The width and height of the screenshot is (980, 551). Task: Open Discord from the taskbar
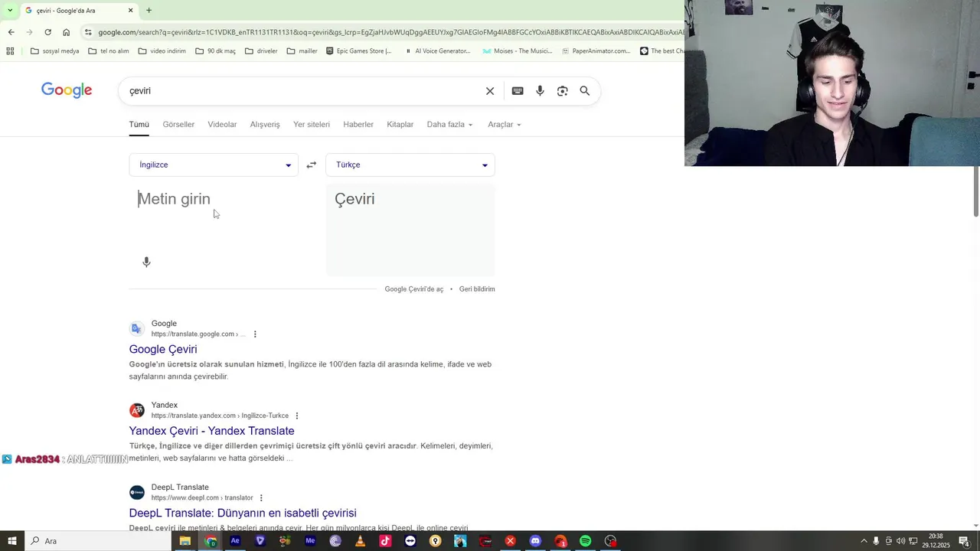coord(535,541)
